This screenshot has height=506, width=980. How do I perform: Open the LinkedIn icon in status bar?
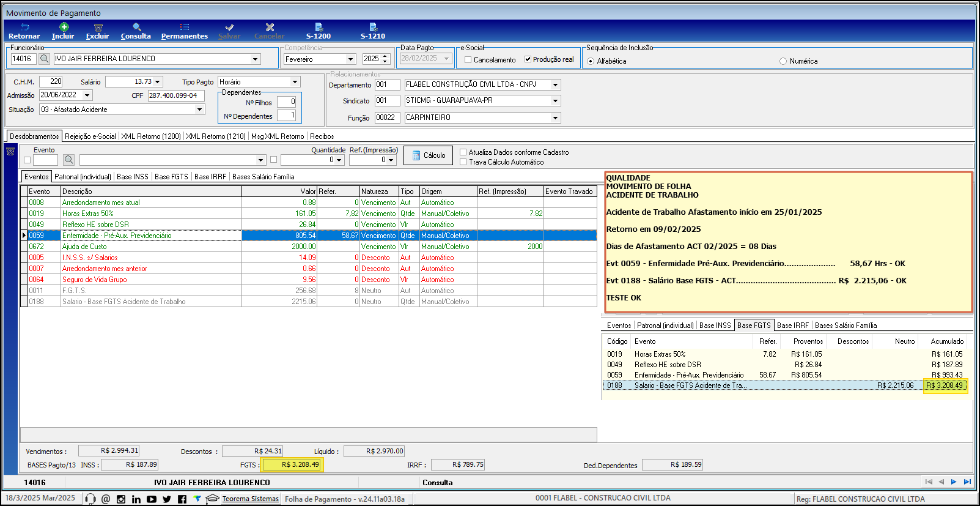[x=136, y=499]
